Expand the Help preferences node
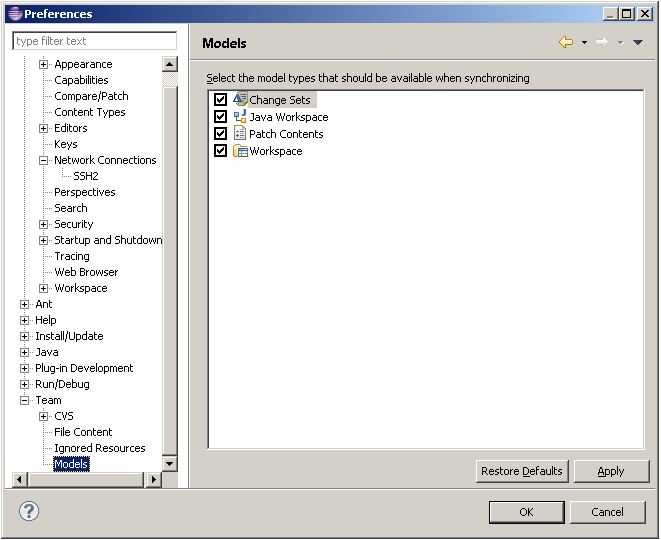 click(24, 321)
